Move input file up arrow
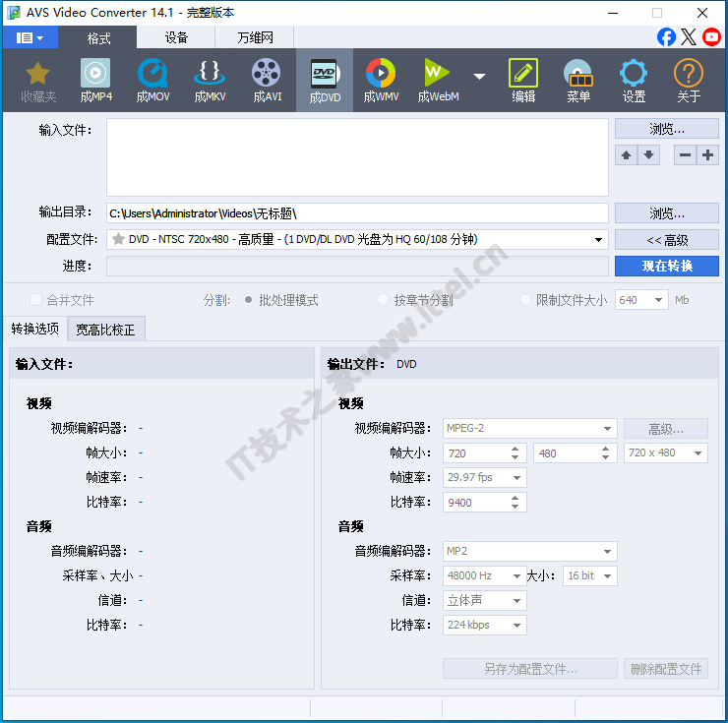728x723 pixels. pyautogui.click(x=626, y=155)
